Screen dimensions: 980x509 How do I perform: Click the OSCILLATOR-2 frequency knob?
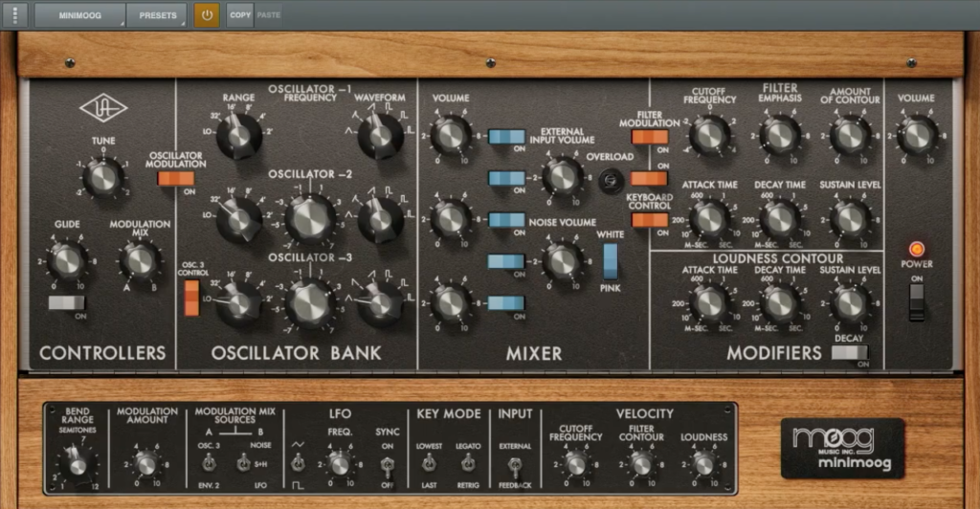[x=310, y=218]
